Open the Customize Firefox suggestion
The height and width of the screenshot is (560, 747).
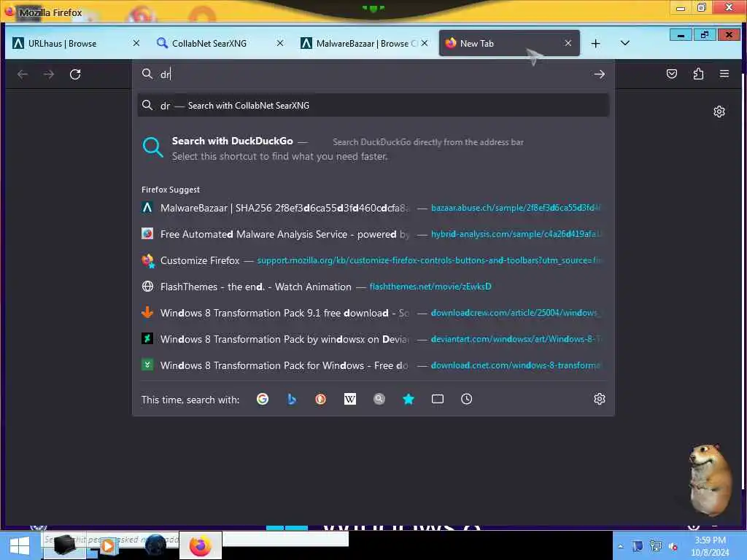click(373, 260)
